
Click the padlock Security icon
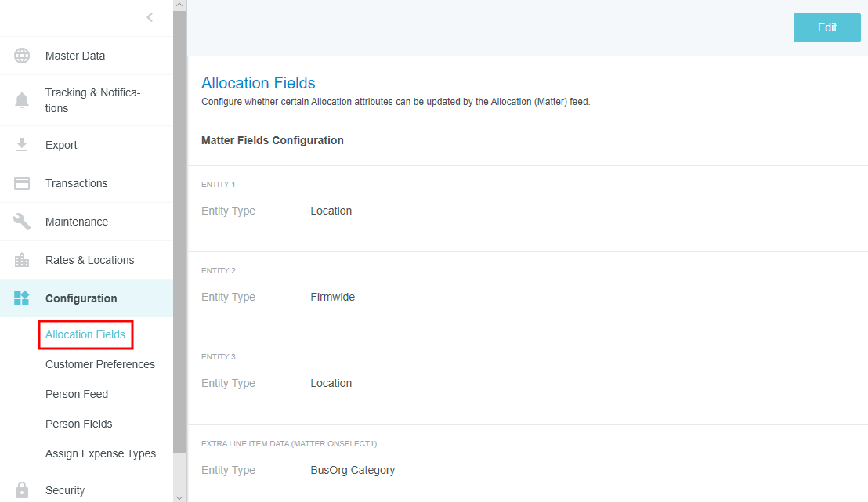tap(22, 490)
